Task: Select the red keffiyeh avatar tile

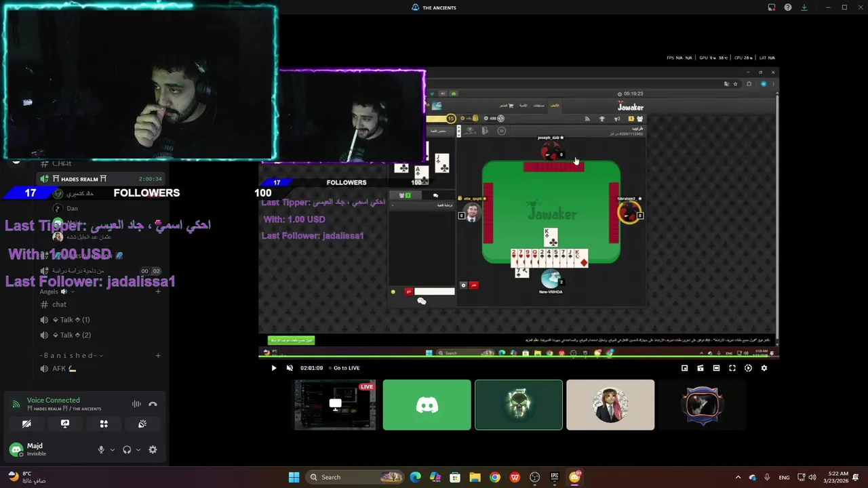Action: [610, 405]
